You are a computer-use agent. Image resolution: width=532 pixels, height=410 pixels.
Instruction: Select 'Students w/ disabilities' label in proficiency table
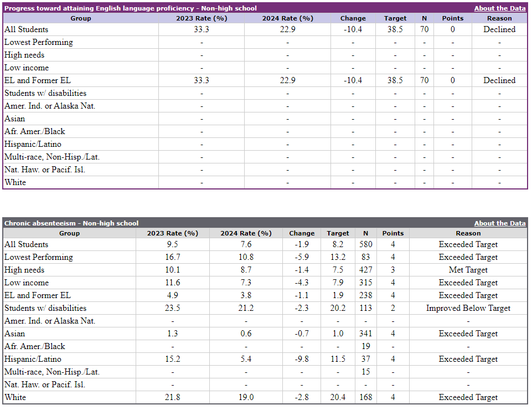tap(45, 93)
